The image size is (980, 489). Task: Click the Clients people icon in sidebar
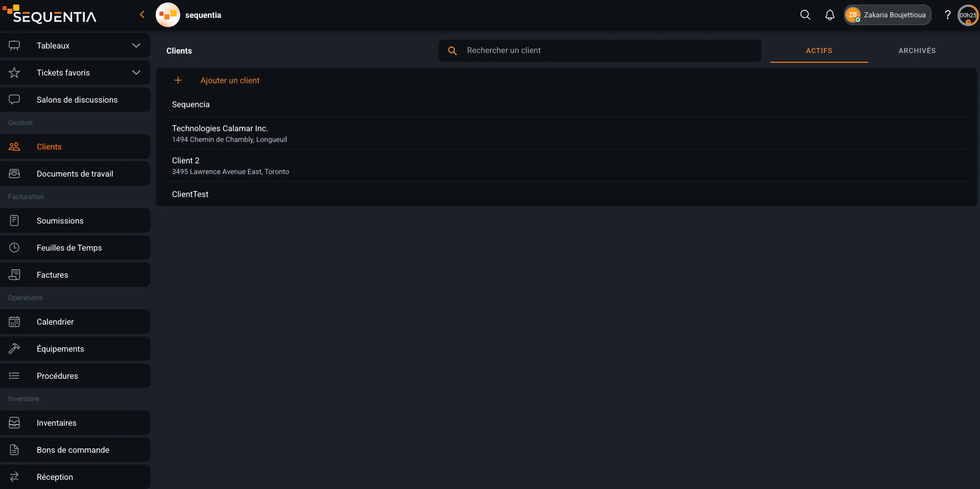(14, 146)
